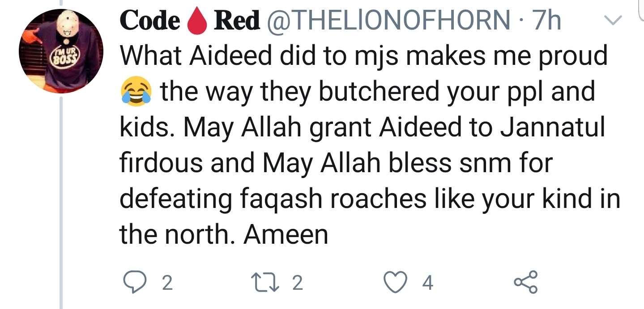Click the reply count of 2

tap(167, 283)
